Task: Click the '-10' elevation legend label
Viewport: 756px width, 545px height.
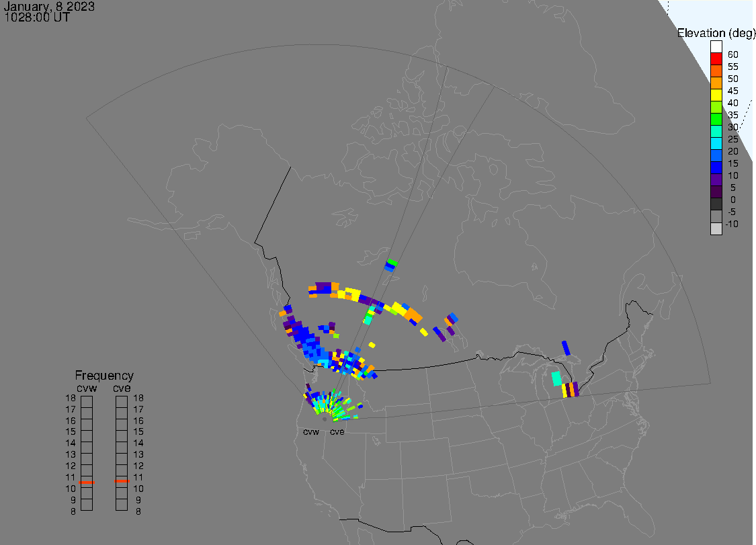Action: (731, 224)
